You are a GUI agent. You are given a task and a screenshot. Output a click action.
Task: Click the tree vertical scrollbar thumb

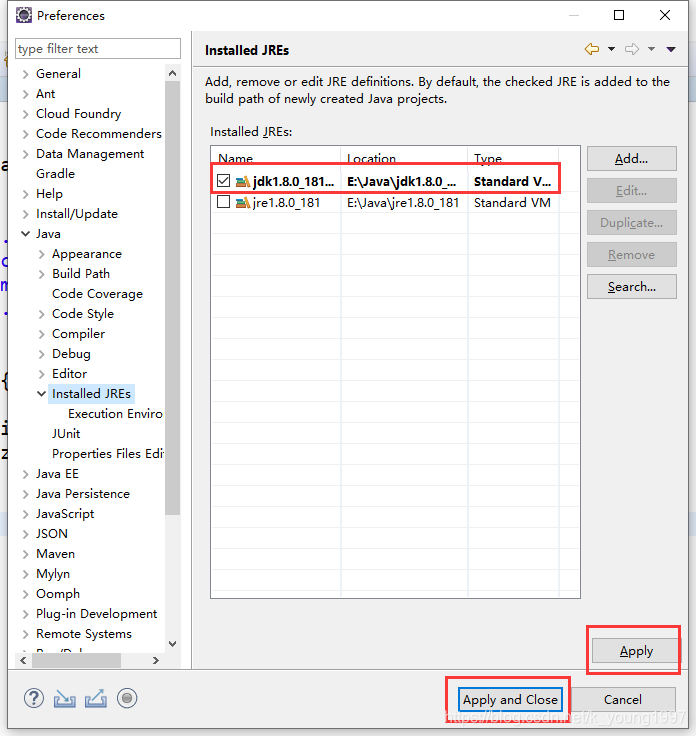point(173,298)
